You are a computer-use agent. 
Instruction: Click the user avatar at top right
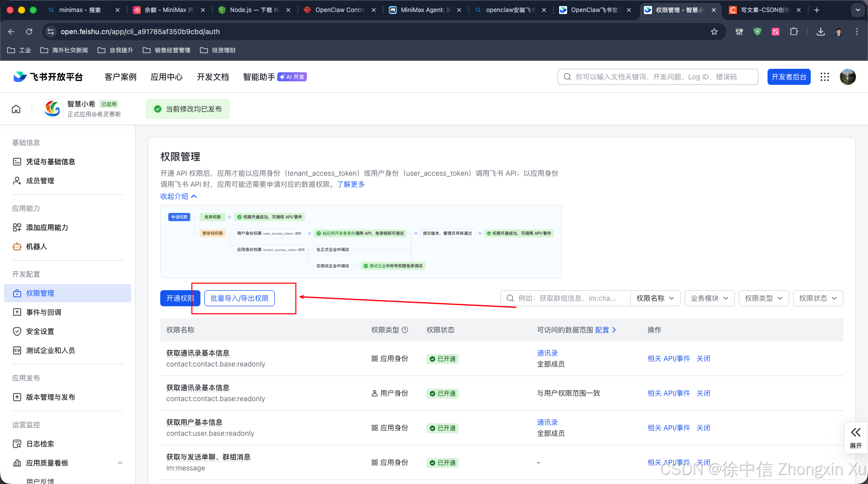[x=848, y=77]
